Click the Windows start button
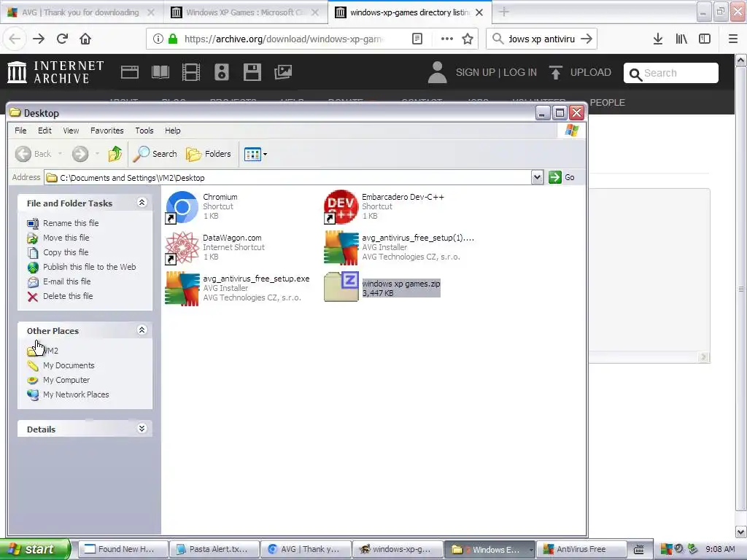This screenshot has height=560, width=747. (x=35, y=549)
